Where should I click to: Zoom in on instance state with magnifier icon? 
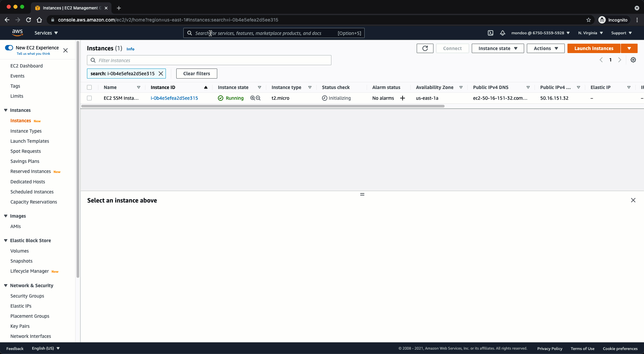[252, 98]
